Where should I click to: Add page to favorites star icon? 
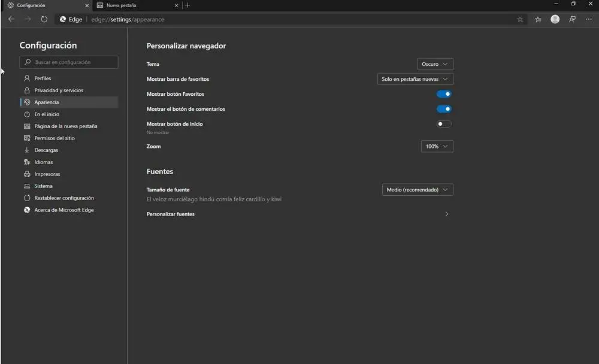[520, 19]
